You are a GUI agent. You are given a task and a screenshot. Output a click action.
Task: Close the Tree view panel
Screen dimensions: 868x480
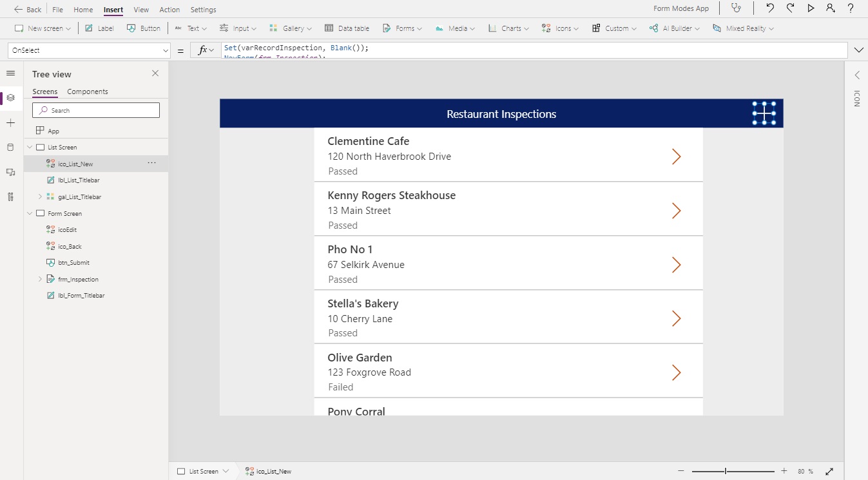click(155, 73)
